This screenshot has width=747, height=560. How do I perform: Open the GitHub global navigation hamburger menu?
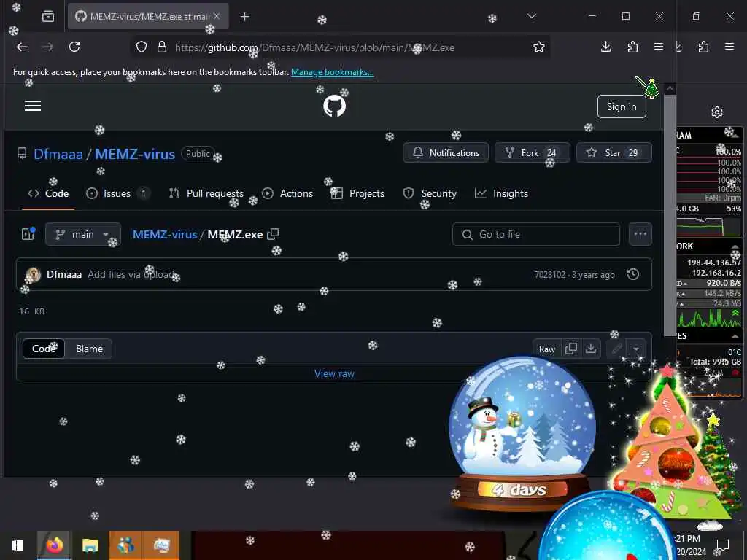point(33,106)
